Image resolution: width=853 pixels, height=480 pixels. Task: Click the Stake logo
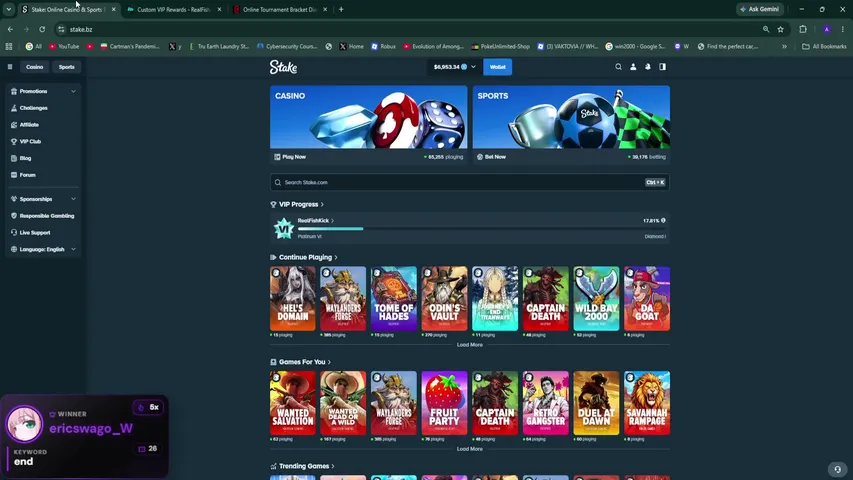click(283, 67)
